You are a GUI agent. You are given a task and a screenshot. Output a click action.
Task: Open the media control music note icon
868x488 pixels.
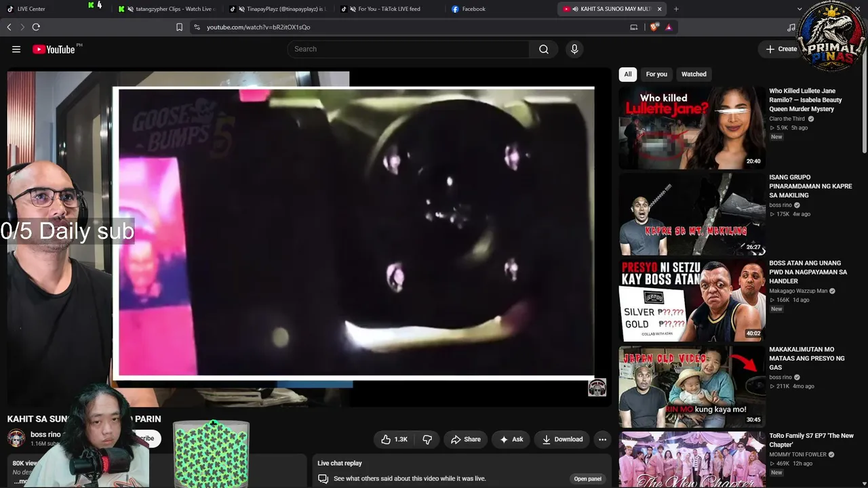(791, 27)
